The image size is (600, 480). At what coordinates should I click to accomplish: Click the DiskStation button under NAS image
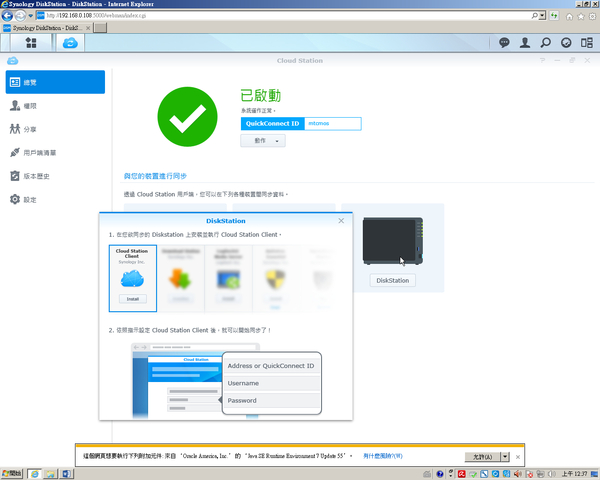coord(393,280)
